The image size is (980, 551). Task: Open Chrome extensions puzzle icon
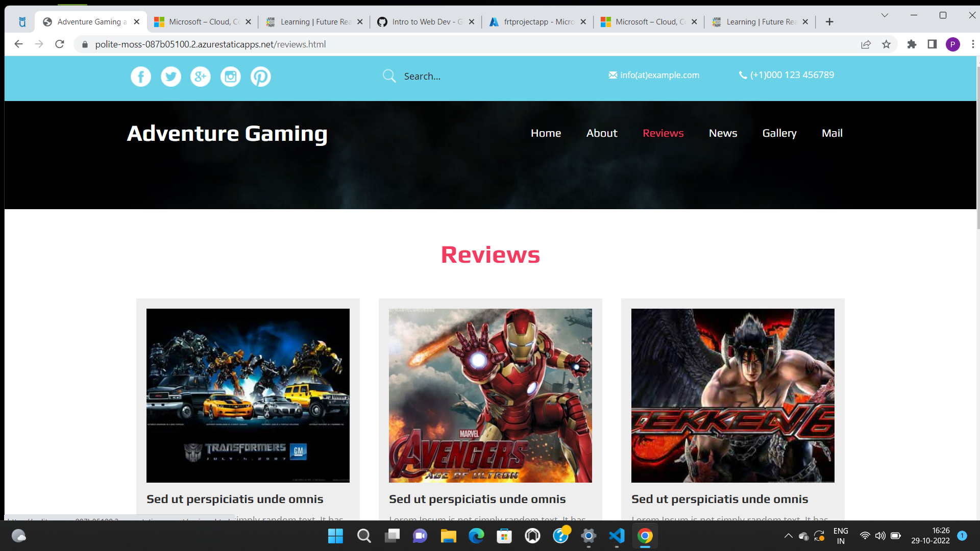[x=912, y=44]
